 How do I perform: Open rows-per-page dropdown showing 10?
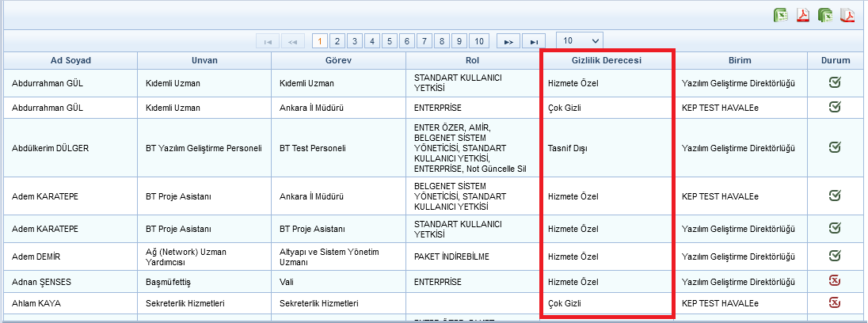[x=580, y=40]
